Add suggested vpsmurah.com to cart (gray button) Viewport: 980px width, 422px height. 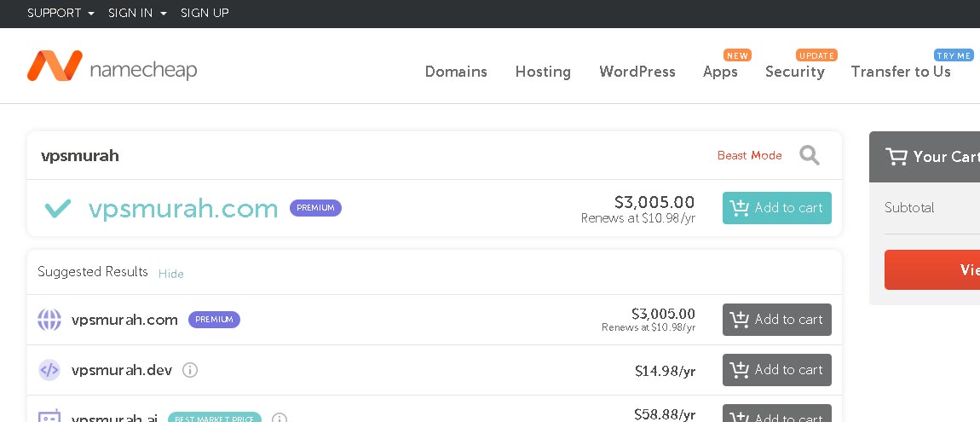(777, 320)
